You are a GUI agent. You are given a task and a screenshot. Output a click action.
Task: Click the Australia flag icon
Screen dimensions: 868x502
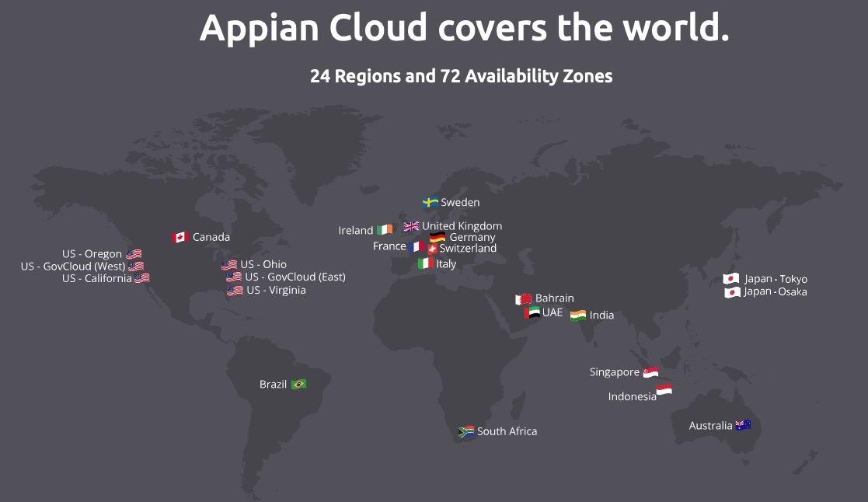coord(743,425)
